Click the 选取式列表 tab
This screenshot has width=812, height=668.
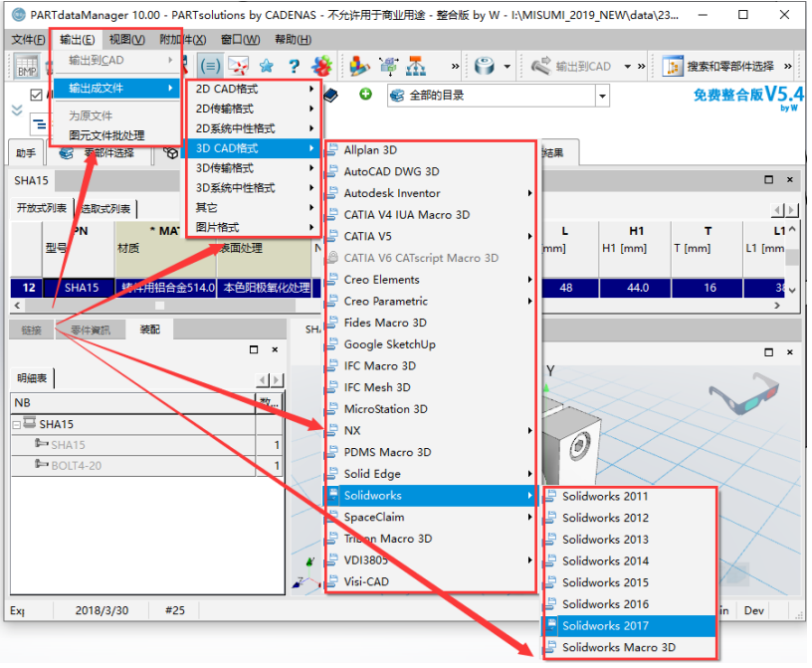coord(105,208)
